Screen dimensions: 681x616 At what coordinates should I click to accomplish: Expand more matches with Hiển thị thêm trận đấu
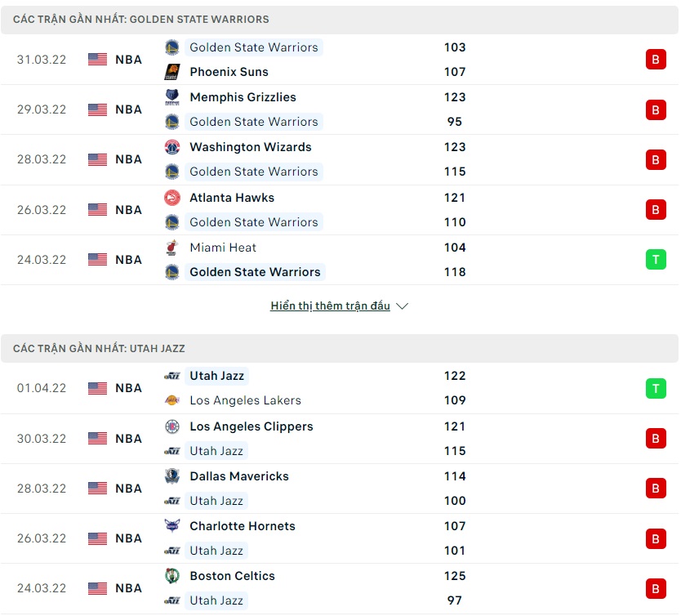click(x=330, y=306)
